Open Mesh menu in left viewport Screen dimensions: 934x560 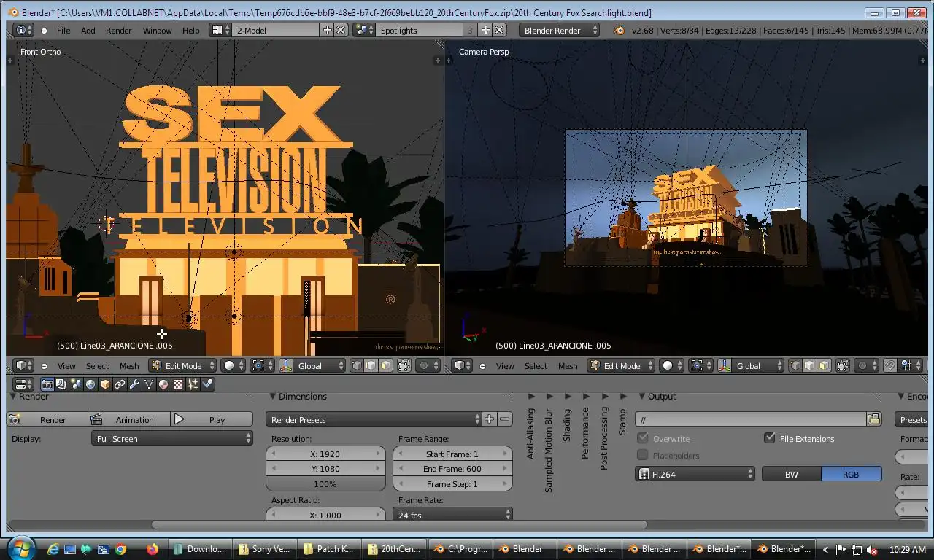tap(129, 366)
